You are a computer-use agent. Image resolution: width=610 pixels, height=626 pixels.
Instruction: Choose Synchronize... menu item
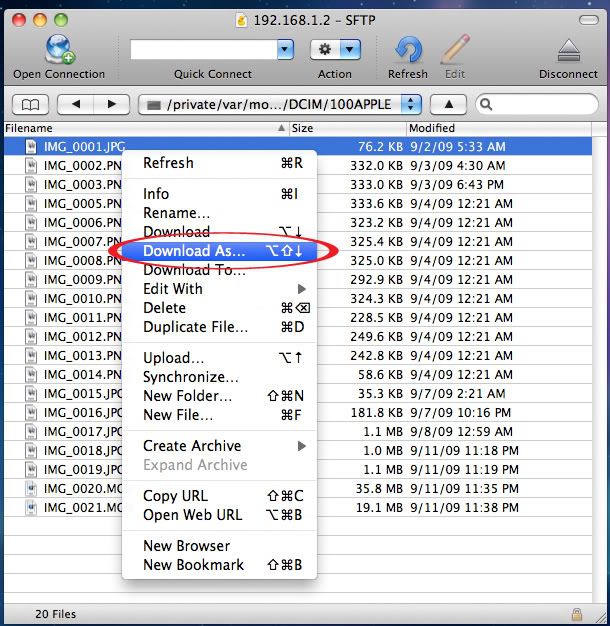click(220, 377)
